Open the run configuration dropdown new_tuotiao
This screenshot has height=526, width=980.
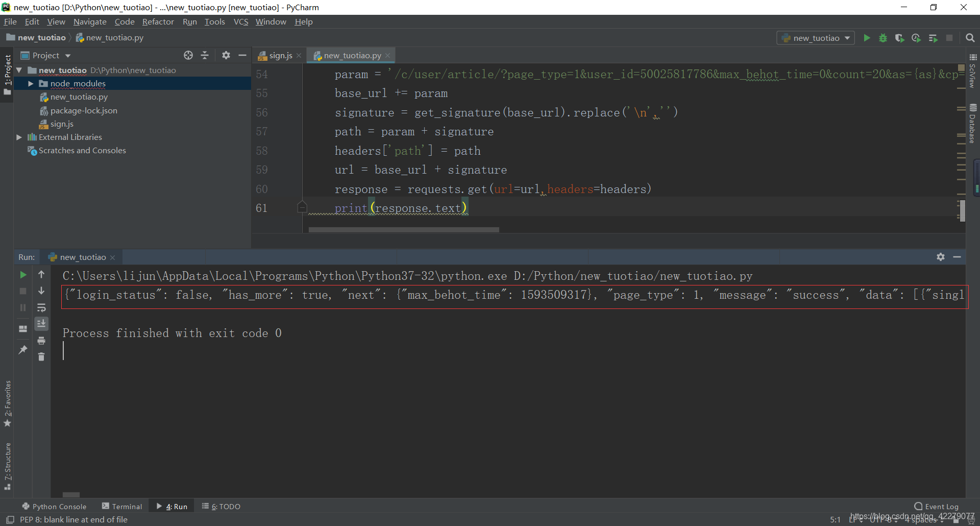(816, 38)
